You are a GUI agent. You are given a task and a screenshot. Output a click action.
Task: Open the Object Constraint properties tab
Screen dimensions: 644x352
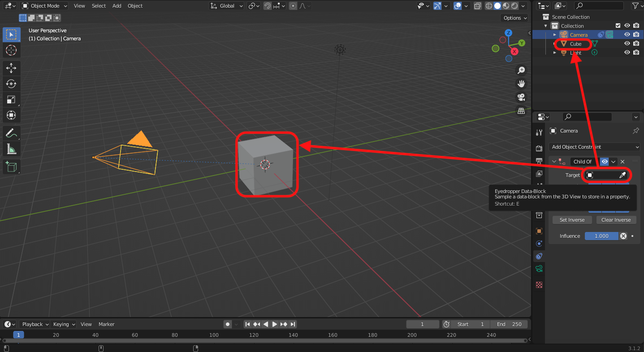point(539,256)
